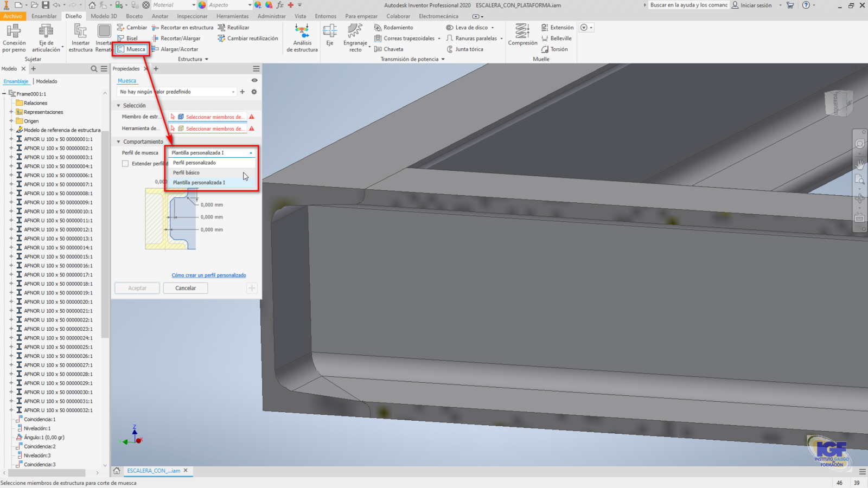Screen dimensions: 868x488
Task: Select the Compresión spring tool
Action: click(522, 38)
